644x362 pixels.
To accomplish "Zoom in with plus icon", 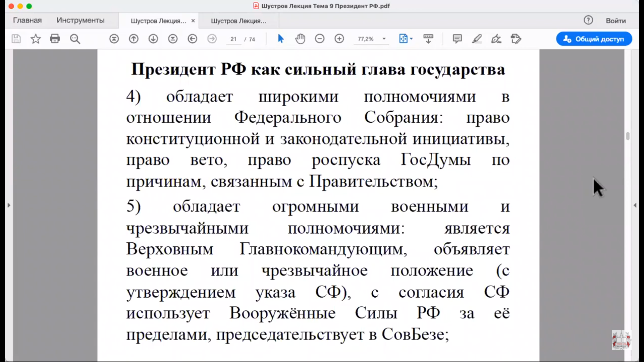I will coord(339,39).
